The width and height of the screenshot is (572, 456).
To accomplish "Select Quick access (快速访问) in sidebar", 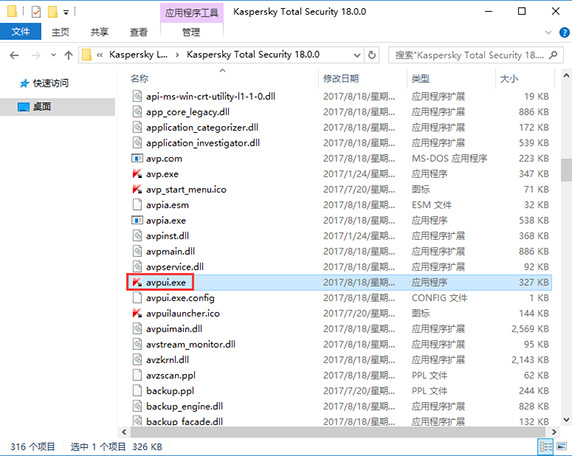I will coord(51,83).
